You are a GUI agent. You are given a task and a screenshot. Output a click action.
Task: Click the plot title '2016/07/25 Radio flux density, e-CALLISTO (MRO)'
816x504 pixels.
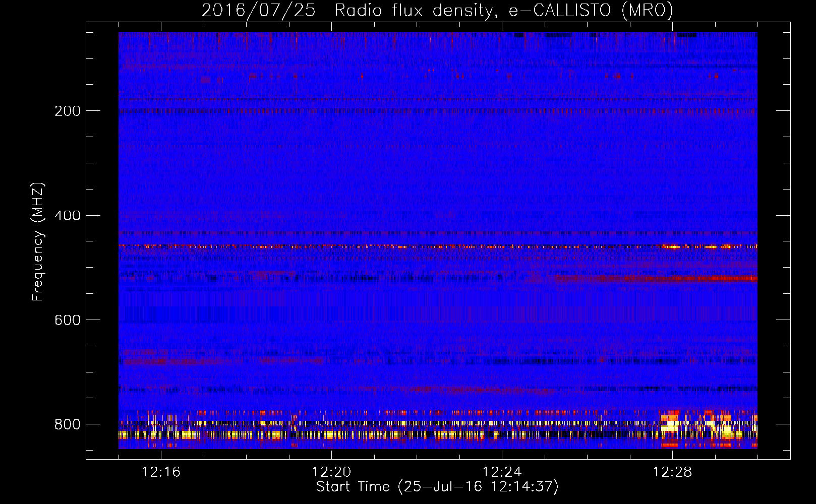[437, 11]
